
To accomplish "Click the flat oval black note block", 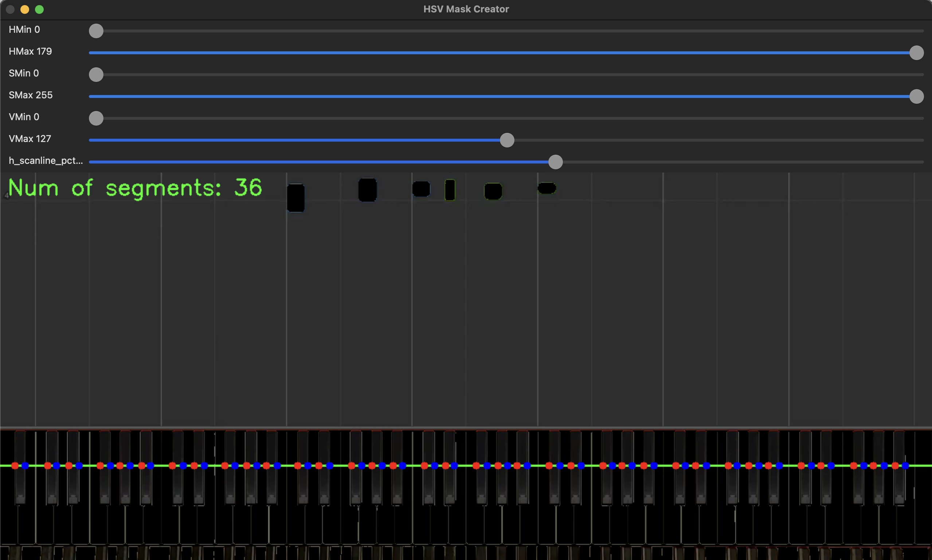I will [x=546, y=188].
